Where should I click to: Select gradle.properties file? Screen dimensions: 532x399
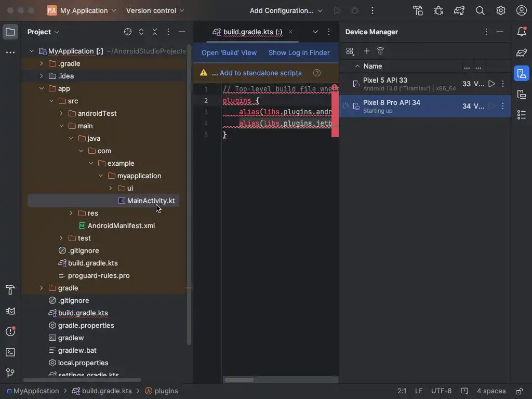(x=86, y=325)
